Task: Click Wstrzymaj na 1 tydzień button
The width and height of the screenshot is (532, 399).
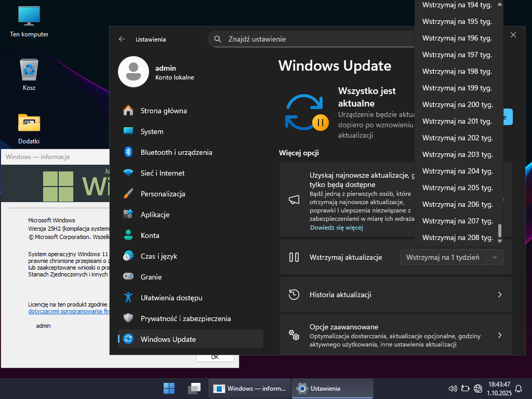Action: [x=443, y=257]
